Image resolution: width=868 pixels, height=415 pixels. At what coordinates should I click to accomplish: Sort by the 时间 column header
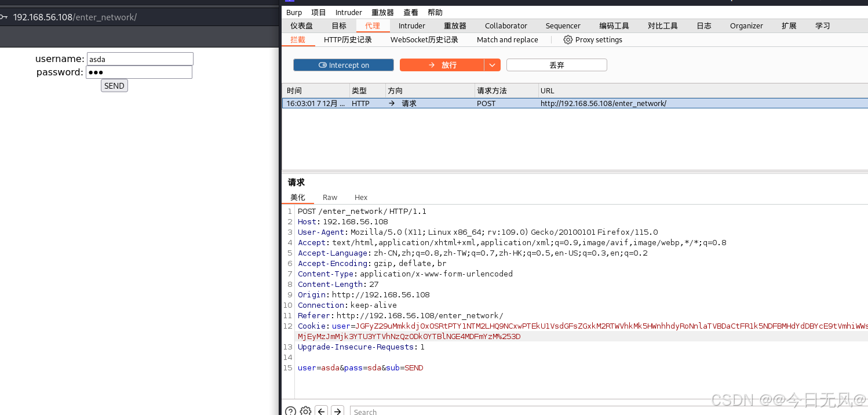316,91
